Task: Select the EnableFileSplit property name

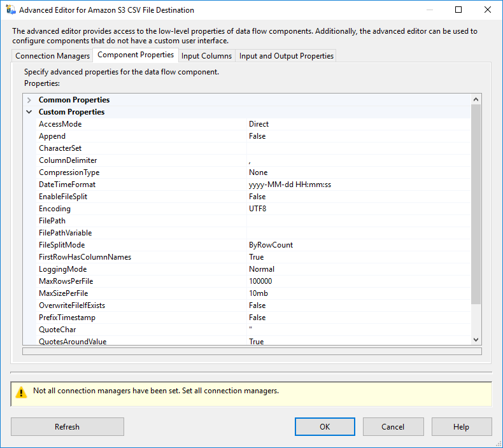Action: click(63, 197)
